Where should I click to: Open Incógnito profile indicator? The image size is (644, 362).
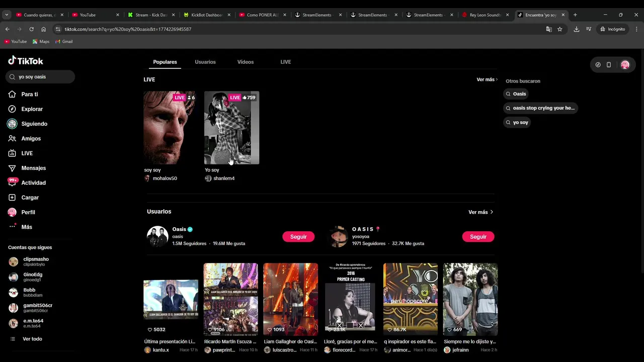tap(612, 29)
